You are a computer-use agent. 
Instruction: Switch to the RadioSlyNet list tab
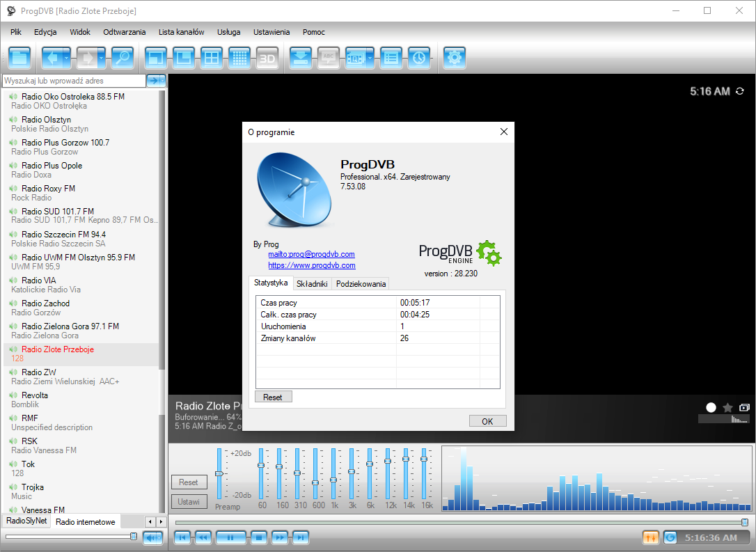pos(26,521)
